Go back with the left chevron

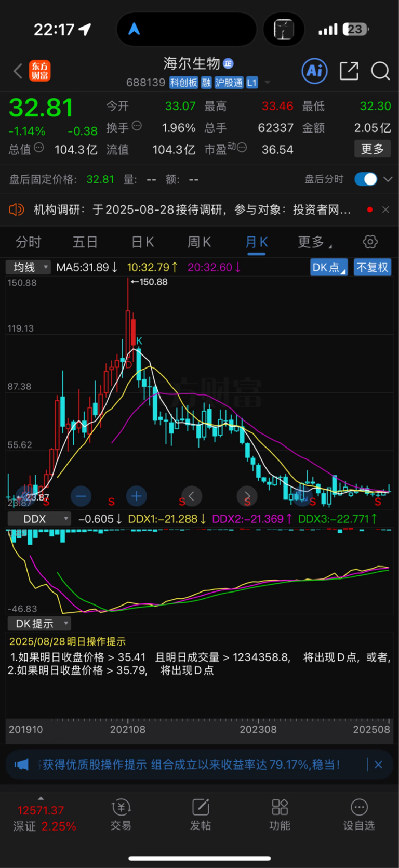(18, 71)
